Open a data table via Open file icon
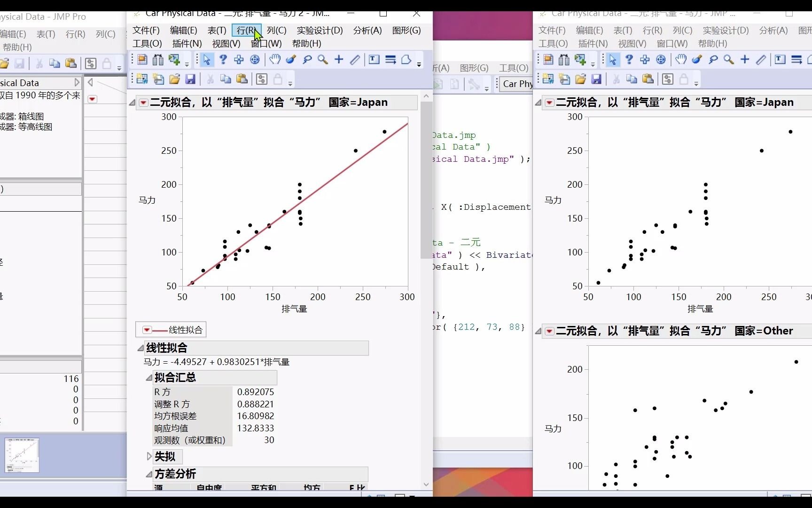This screenshot has height=508, width=812. point(174,79)
